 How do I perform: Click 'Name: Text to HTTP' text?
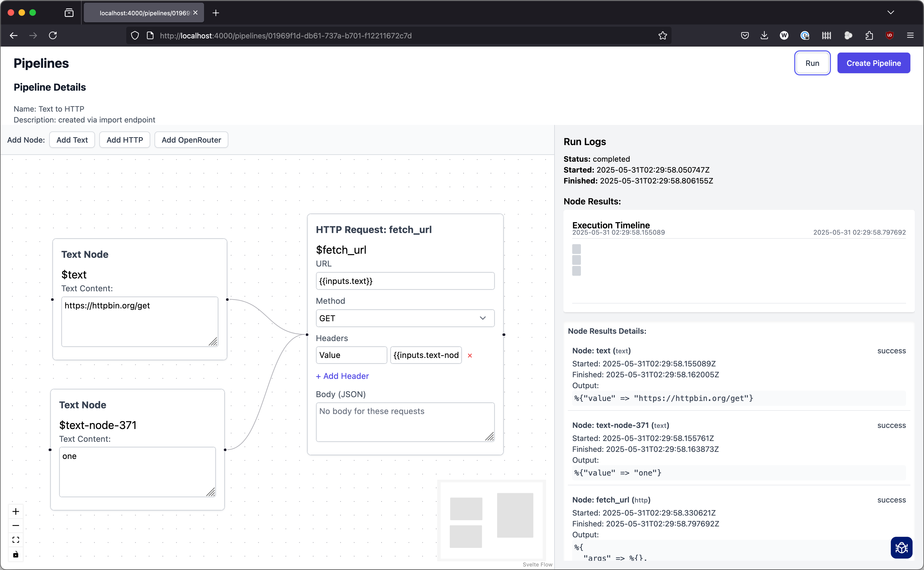click(49, 109)
